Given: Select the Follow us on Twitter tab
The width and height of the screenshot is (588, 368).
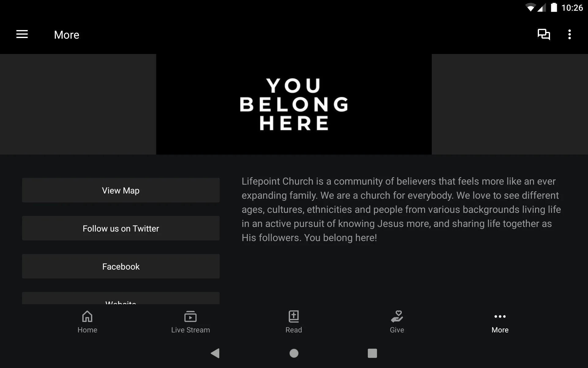Looking at the screenshot, I should (x=121, y=228).
